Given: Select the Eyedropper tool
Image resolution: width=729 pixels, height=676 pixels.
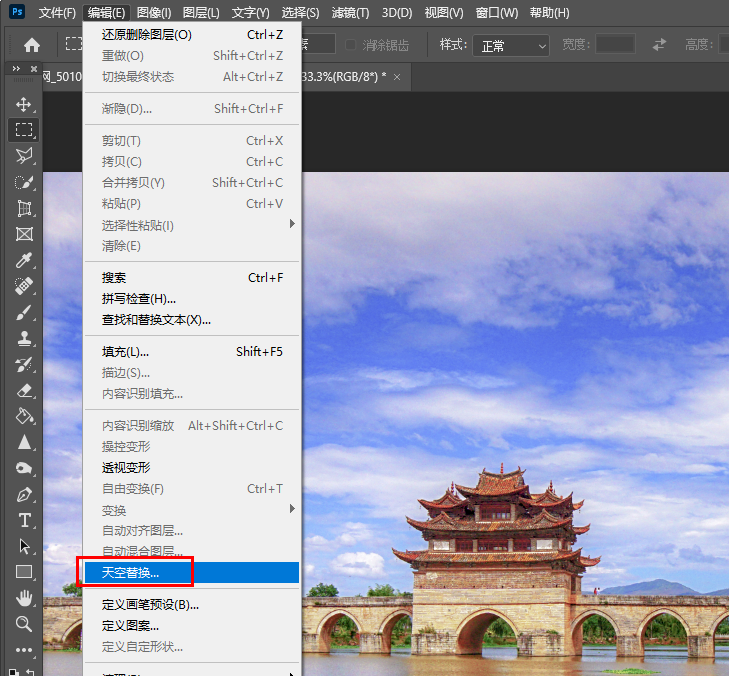Looking at the screenshot, I should click(24, 261).
